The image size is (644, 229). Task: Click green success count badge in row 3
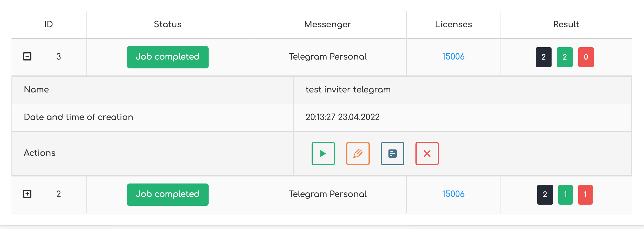pyautogui.click(x=564, y=57)
